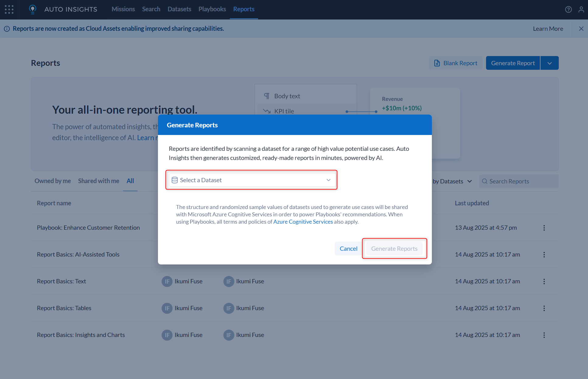Open the user profile icon
588x379 pixels.
[x=581, y=9]
